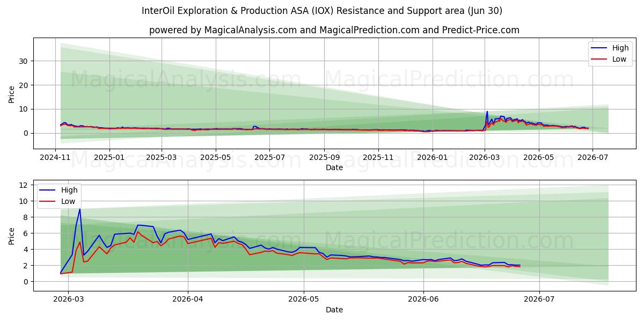
Task: Click the 2026-03 tick label on bottom chart
Action: pos(69,299)
